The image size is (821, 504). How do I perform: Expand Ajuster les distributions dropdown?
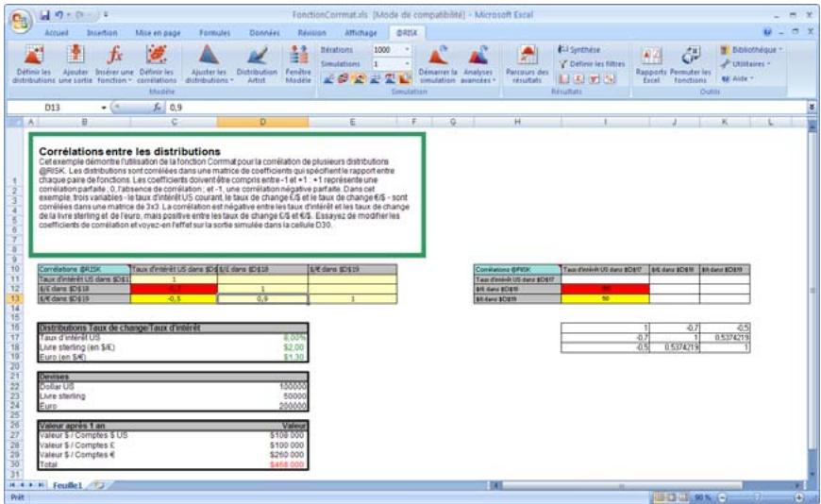tap(208, 79)
